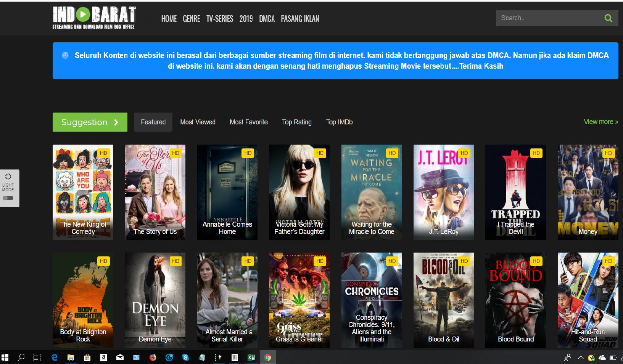Click the IndoBarat site logo
Image resolution: width=623 pixels, height=364 pixels.
[x=94, y=18]
